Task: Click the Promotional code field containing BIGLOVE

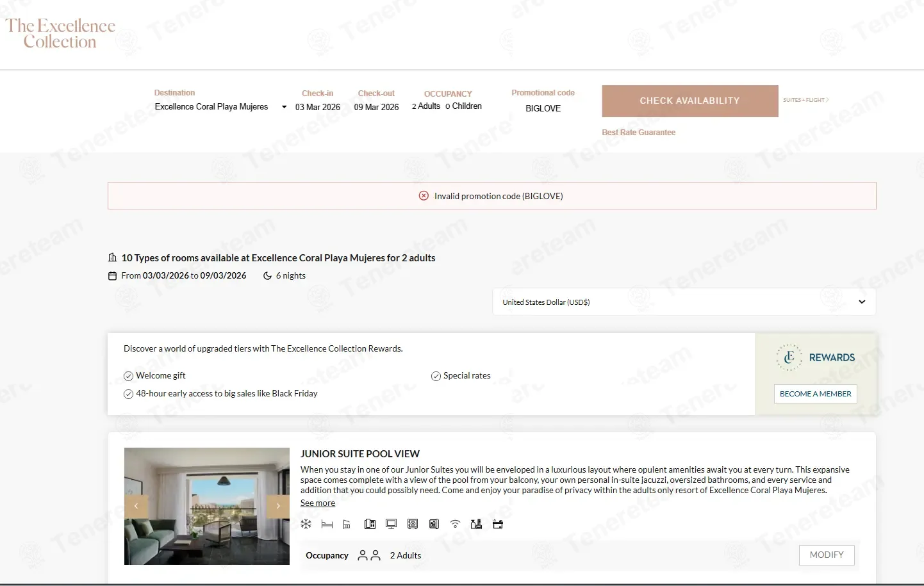Action: coord(543,108)
